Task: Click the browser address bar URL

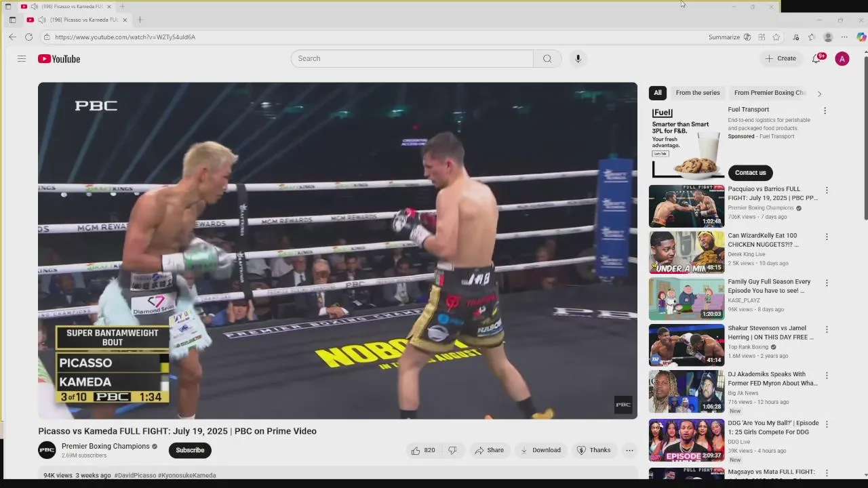Action: click(x=125, y=37)
